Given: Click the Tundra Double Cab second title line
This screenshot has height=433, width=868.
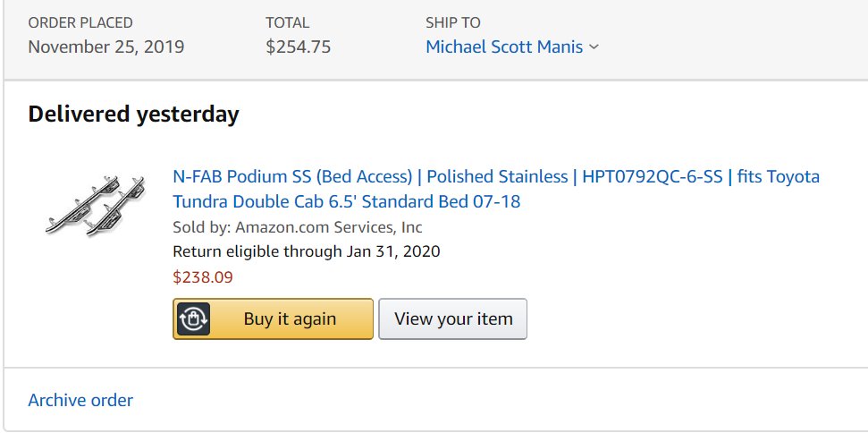Looking at the screenshot, I should (347, 201).
